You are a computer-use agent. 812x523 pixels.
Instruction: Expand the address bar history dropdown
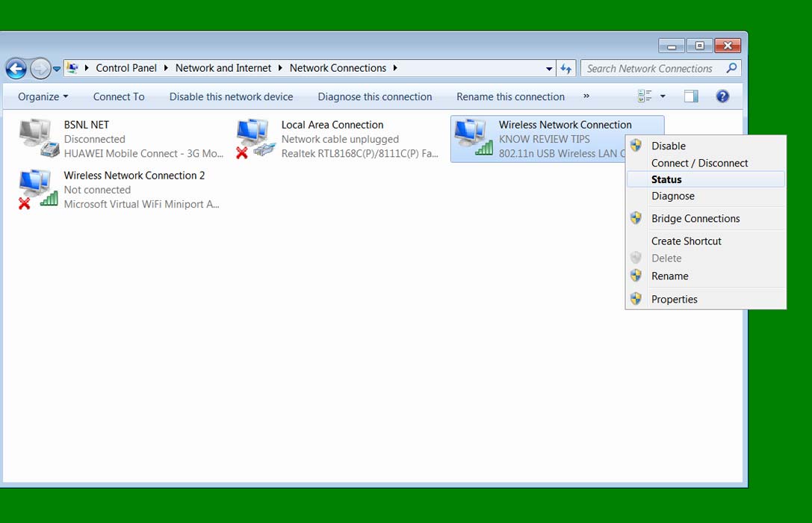coord(549,69)
